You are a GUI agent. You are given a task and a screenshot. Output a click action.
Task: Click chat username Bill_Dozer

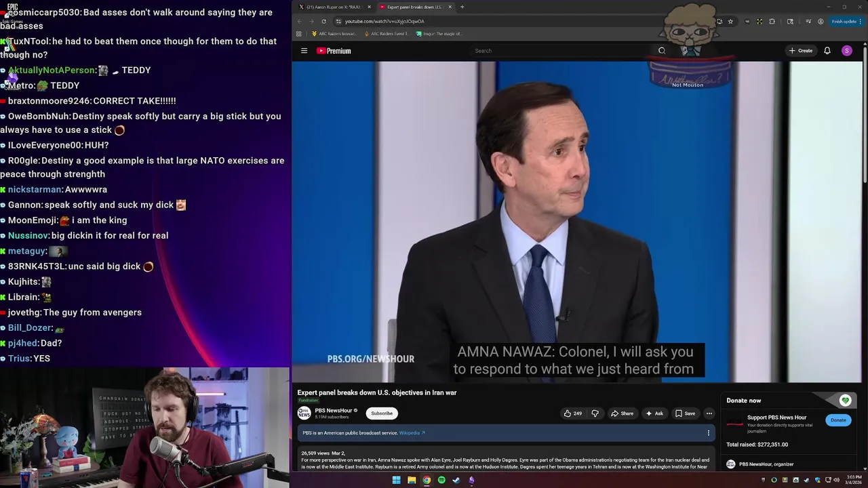(30, 328)
